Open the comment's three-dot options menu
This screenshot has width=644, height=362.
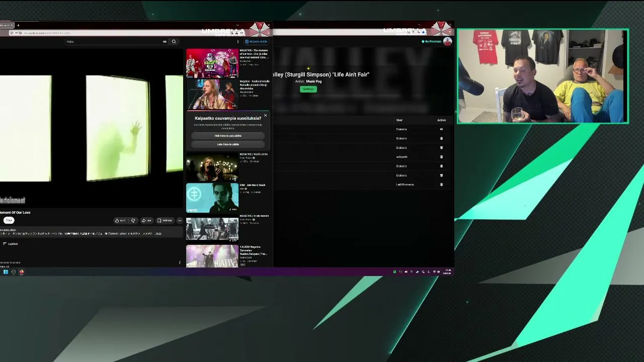(x=180, y=262)
